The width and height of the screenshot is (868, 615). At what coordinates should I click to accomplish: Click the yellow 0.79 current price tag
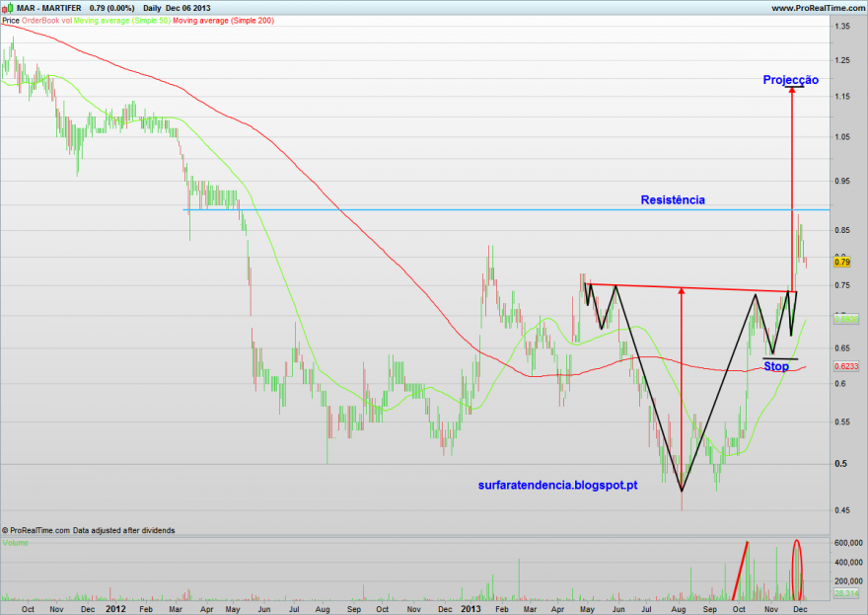(842, 262)
